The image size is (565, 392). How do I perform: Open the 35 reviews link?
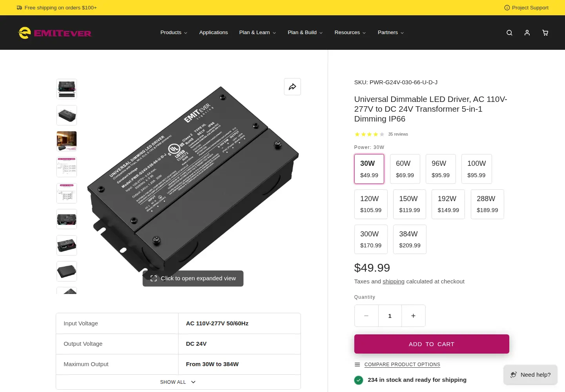coord(398,134)
